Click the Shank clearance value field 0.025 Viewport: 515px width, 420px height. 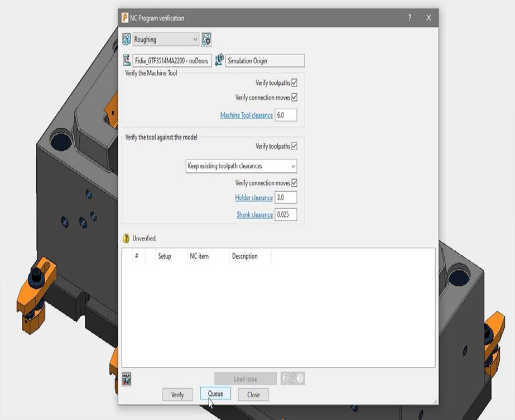(286, 215)
